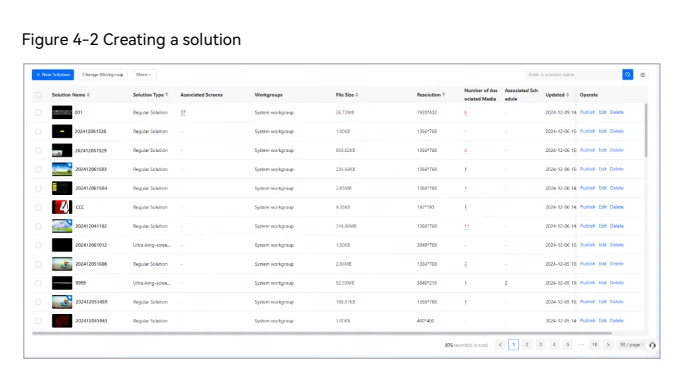The width and height of the screenshot is (696, 381).
Task: Click the headset support icon by pagination
Action: [652, 345]
